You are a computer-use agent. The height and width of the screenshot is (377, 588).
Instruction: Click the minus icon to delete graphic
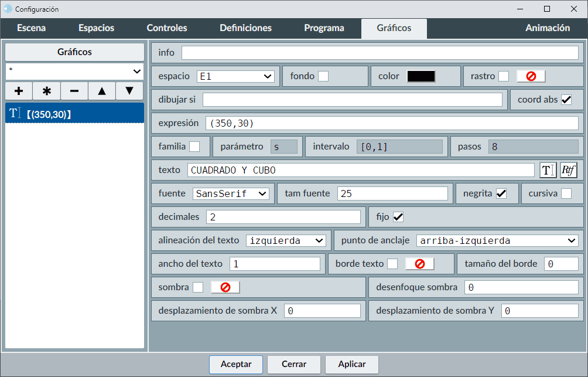pyautogui.click(x=74, y=91)
